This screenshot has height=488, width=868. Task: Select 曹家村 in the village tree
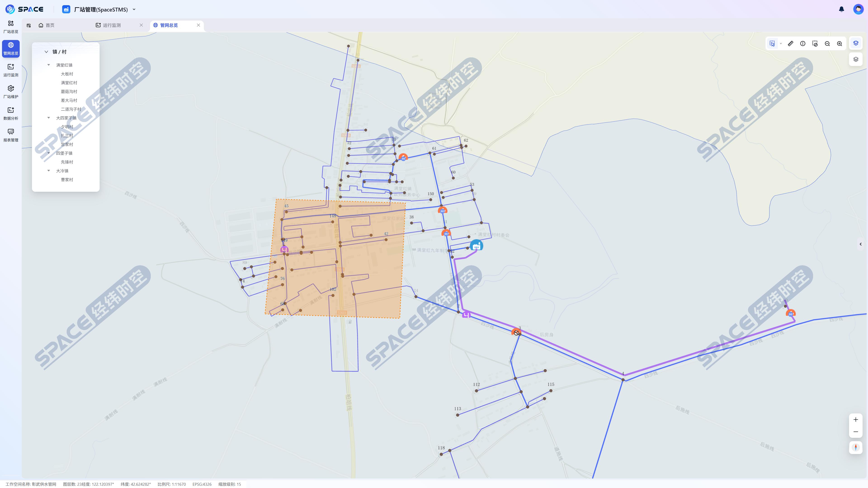coord(67,180)
